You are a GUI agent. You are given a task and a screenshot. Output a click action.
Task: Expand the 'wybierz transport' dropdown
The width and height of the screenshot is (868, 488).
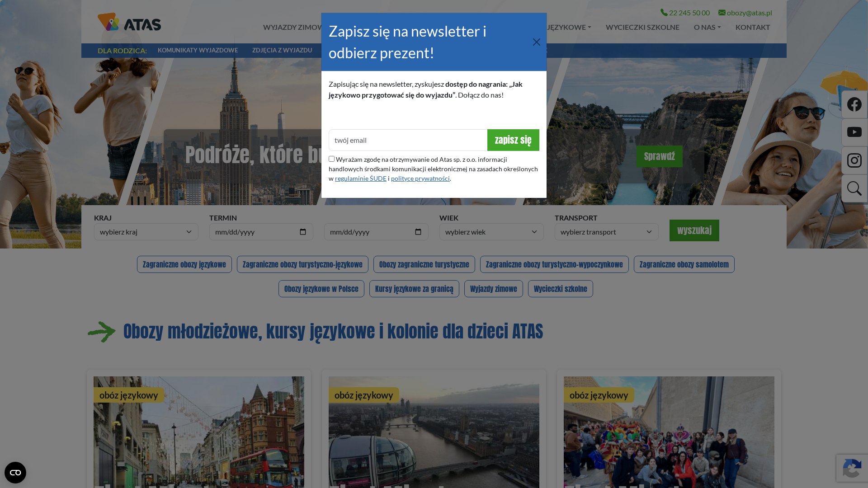[607, 232]
